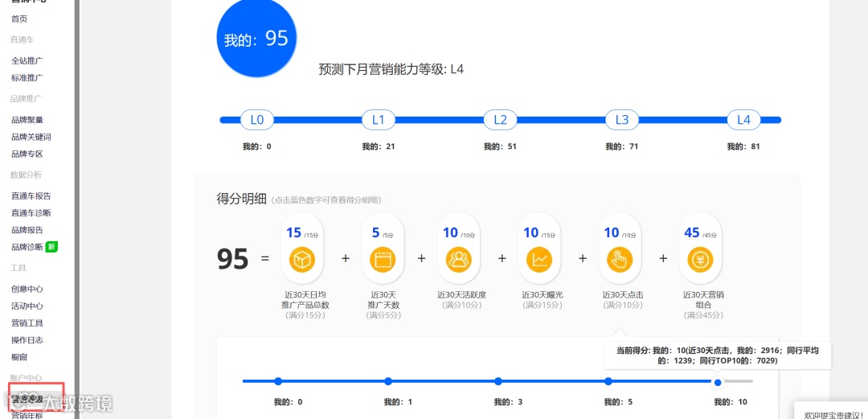Go to 品牌聚量 page
The height and width of the screenshot is (419, 868).
pyautogui.click(x=27, y=120)
